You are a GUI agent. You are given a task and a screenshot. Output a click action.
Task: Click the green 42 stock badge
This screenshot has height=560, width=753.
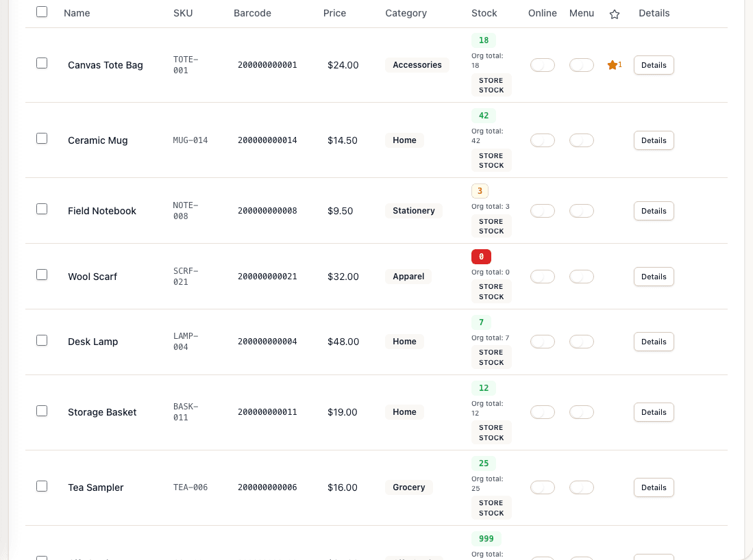(484, 116)
